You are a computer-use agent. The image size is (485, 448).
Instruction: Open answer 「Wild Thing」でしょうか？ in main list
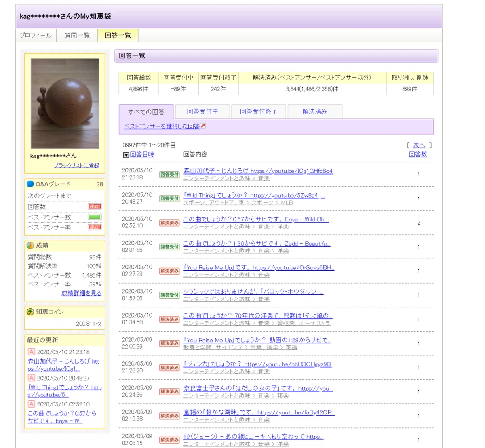click(254, 195)
